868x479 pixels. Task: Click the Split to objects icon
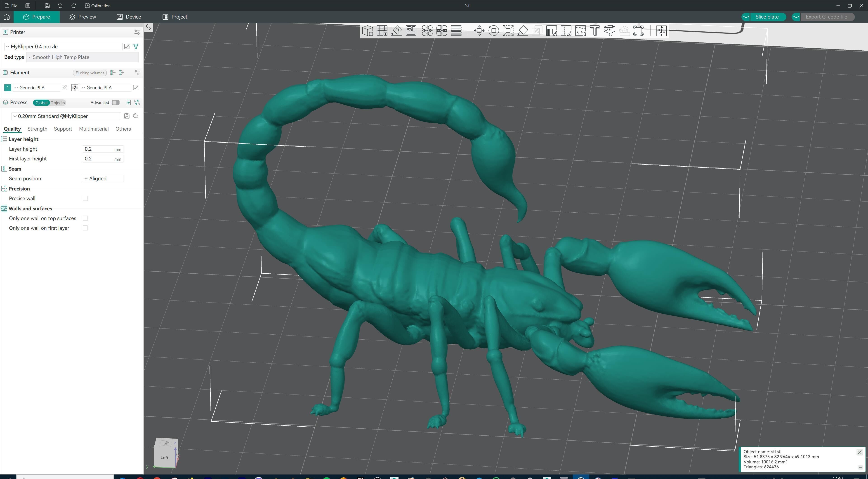[427, 31]
